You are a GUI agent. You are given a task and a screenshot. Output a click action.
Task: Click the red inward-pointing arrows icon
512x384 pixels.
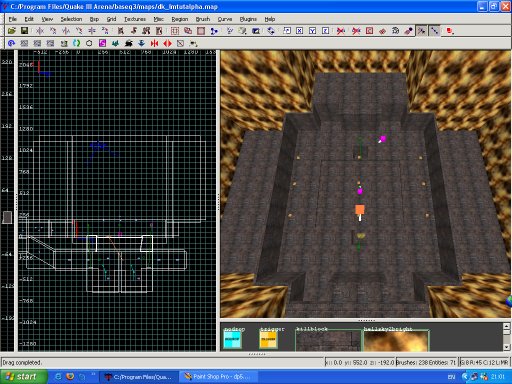tap(154, 43)
